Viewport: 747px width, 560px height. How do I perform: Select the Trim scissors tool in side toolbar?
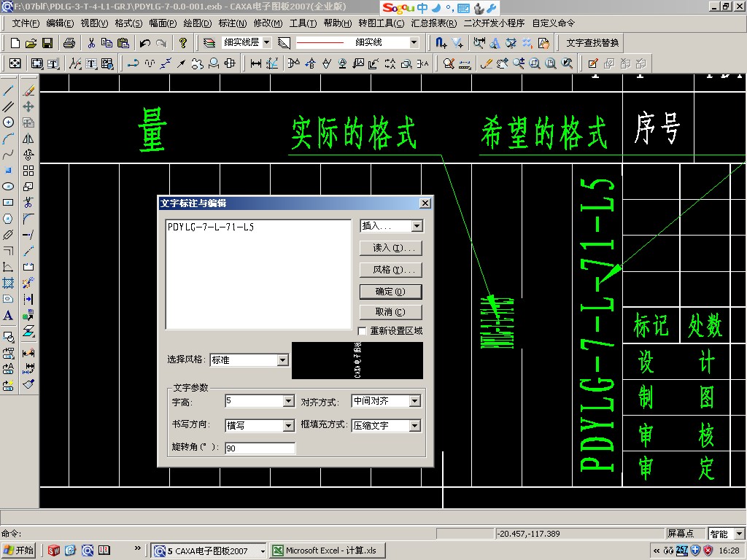click(28, 203)
